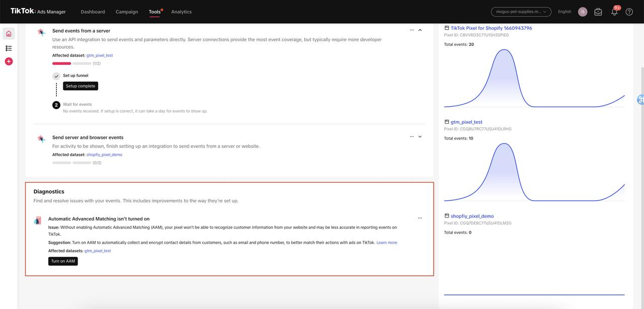Viewport: 644px width, 309px height.
Task: Click the icon beside Send server and browser events
Action: tap(41, 139)
